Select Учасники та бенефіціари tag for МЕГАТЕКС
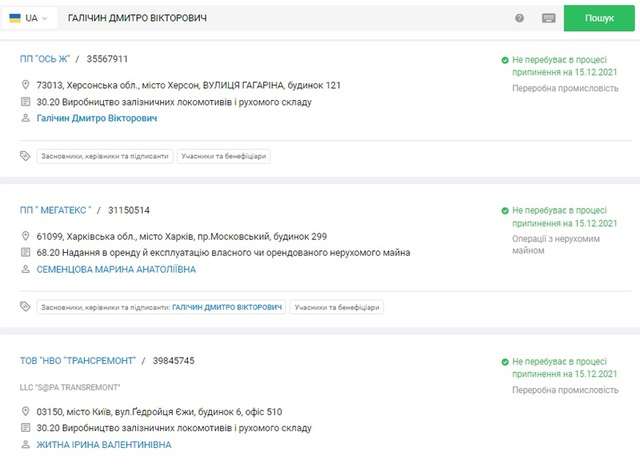 (x=337, y=307)
